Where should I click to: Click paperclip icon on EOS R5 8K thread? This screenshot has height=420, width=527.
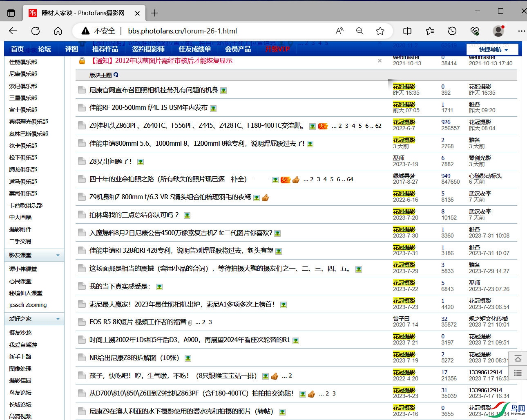[190, 322]
